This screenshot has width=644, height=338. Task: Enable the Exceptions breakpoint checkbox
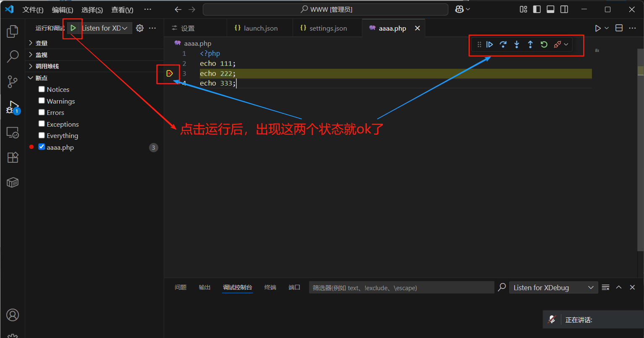click(42, 124)
